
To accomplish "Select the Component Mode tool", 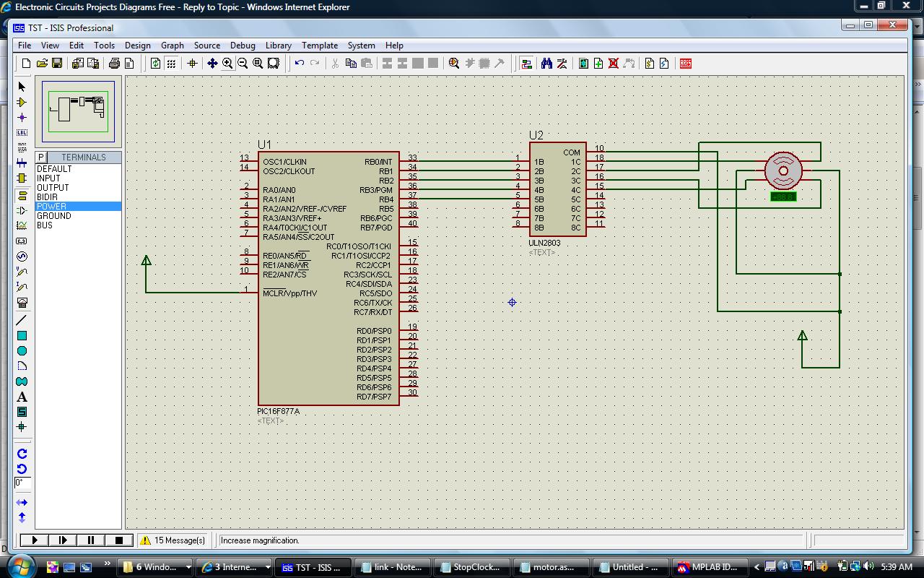I will point(22,102).
